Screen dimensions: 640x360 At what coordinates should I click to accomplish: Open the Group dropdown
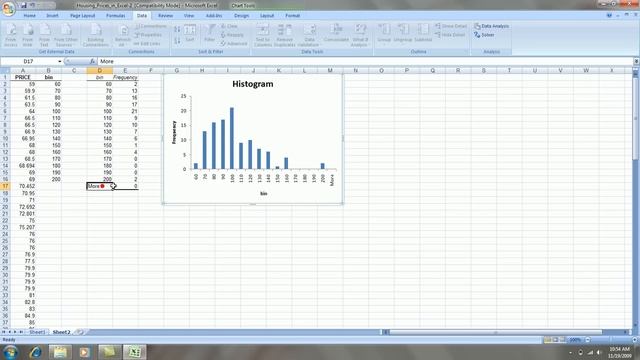point(384,34)
